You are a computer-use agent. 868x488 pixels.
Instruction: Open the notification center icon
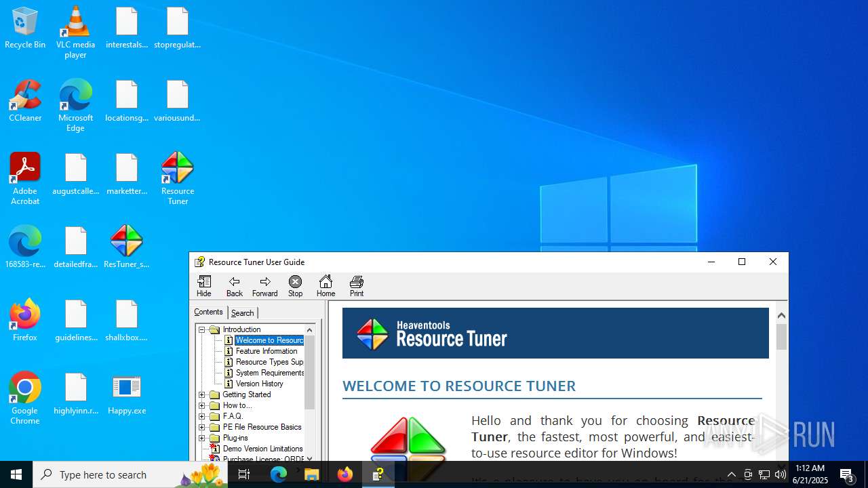point(847,474)
